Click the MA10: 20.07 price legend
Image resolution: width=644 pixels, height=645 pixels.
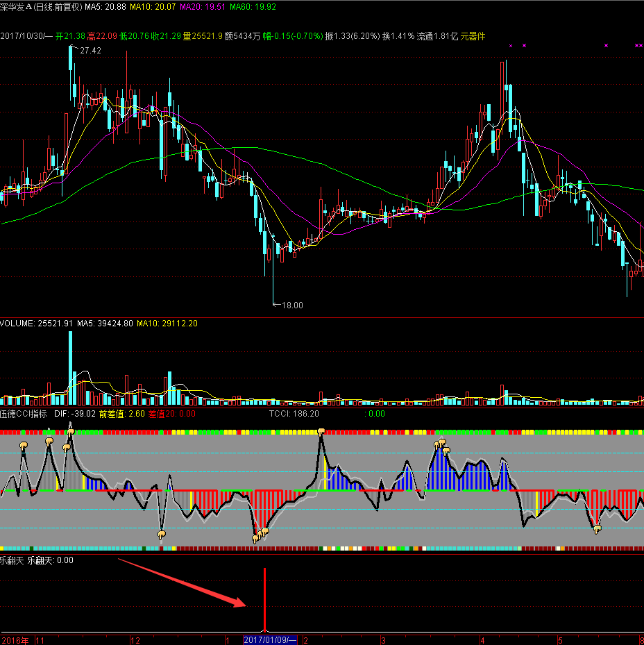pyautogui.click(x=153, y=7)
